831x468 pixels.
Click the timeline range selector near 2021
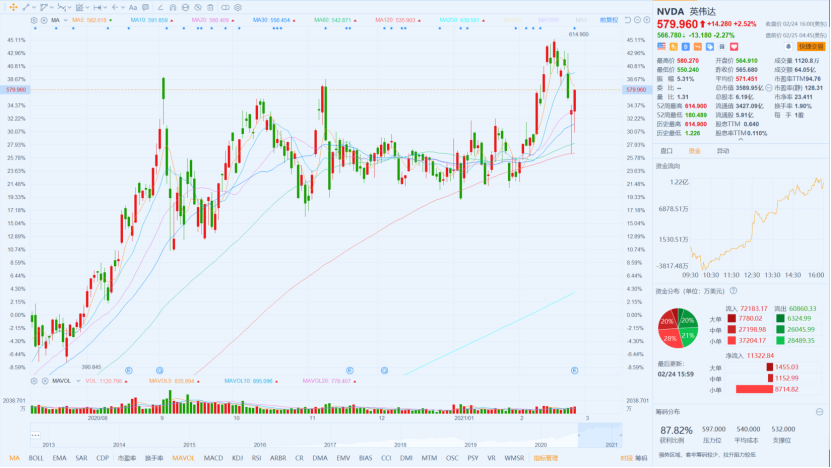tap(599, 435)
